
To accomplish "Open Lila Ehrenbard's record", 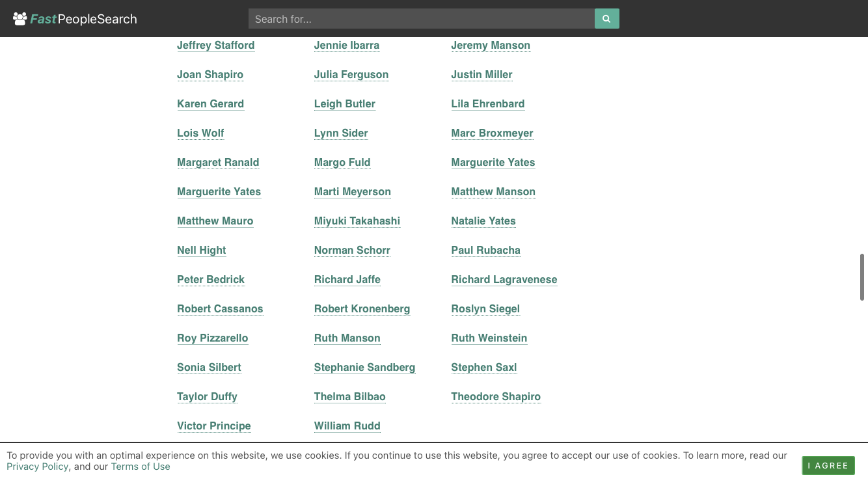I will 488,103.
